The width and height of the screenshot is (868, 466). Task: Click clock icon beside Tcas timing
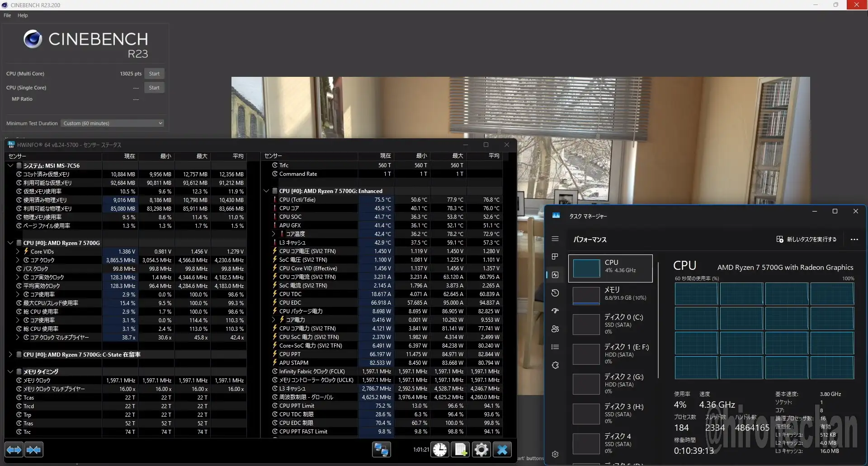tap(19, 398)
